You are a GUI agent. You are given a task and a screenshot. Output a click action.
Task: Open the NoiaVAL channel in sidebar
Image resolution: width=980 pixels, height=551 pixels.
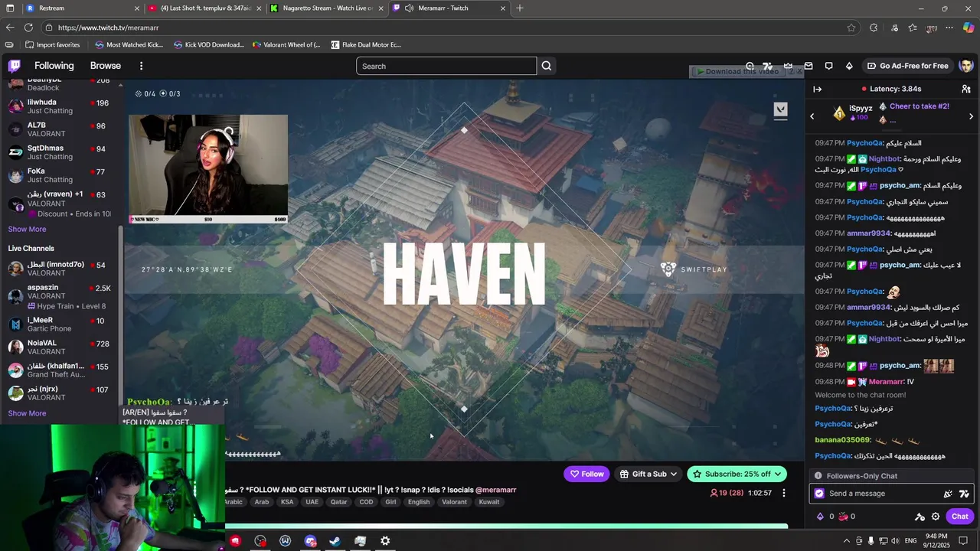(60, 347)
